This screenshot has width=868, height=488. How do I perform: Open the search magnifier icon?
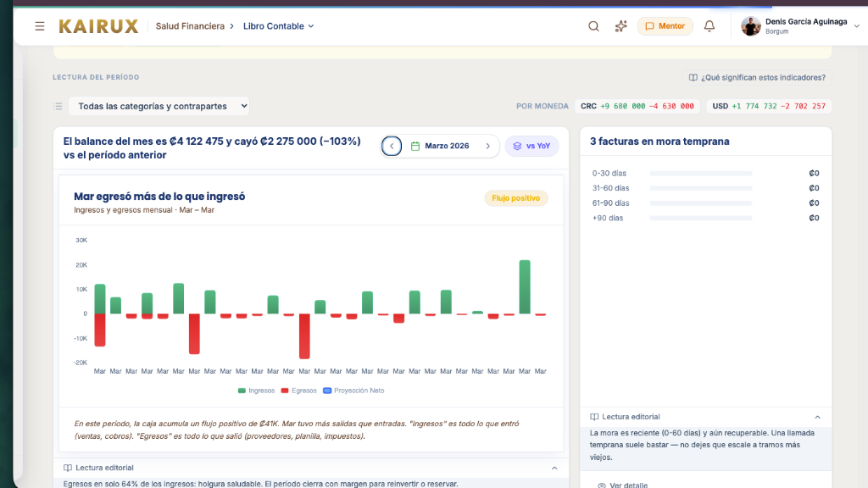coord(593,26)
